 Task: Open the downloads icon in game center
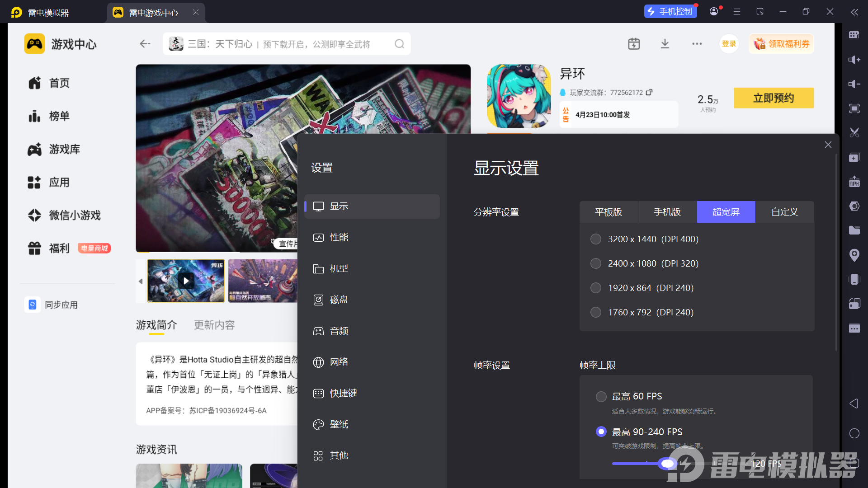[x=665, y=44]
